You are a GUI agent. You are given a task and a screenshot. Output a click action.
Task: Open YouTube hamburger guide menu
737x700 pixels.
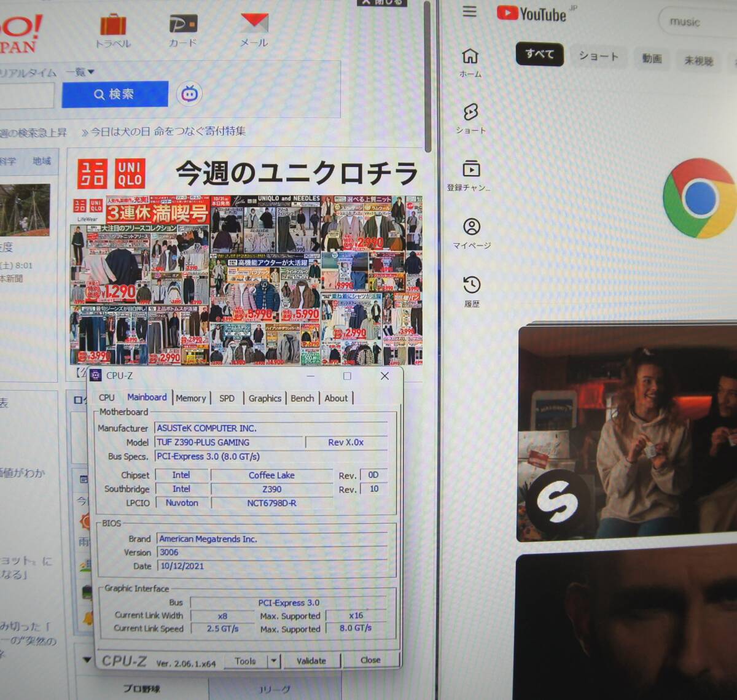pyautogui.click(x=470, y=12)
